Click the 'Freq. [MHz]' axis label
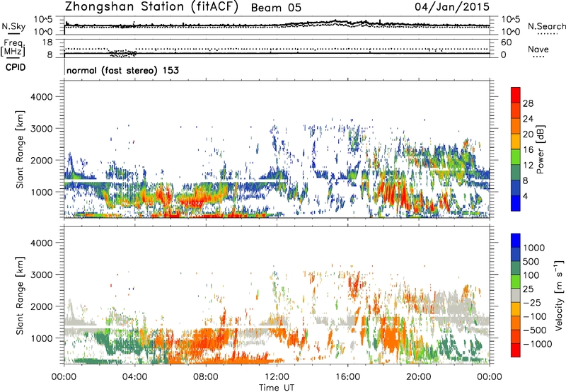The image size is (566, 392). tap(13, 48)
